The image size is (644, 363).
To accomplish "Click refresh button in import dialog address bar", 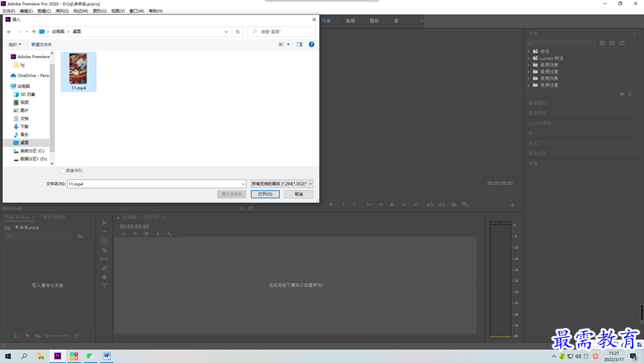I will pos(237,31).
